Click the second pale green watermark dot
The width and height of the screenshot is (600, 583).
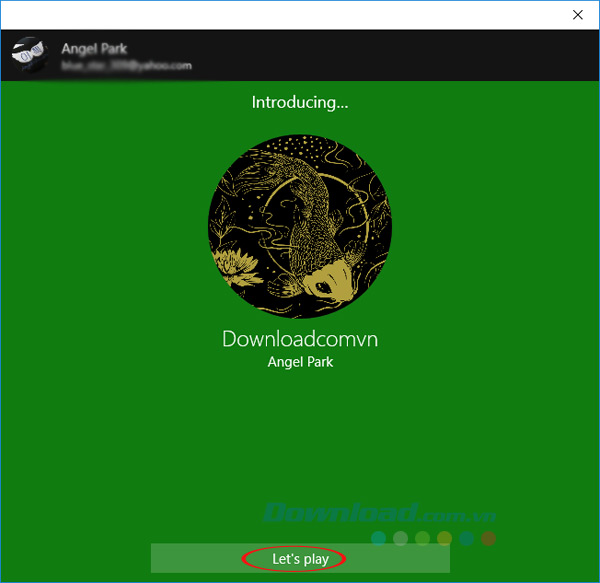point(400,538)
